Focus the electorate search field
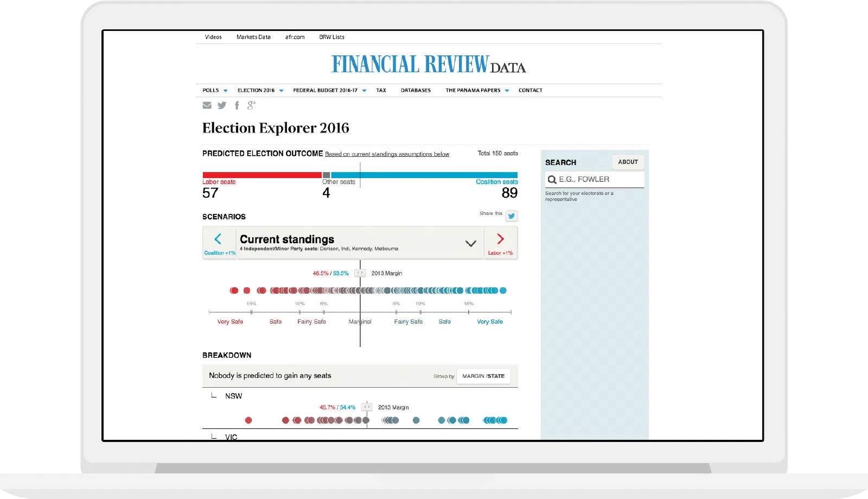Screen dimensions: 868x499 point(595,180)
